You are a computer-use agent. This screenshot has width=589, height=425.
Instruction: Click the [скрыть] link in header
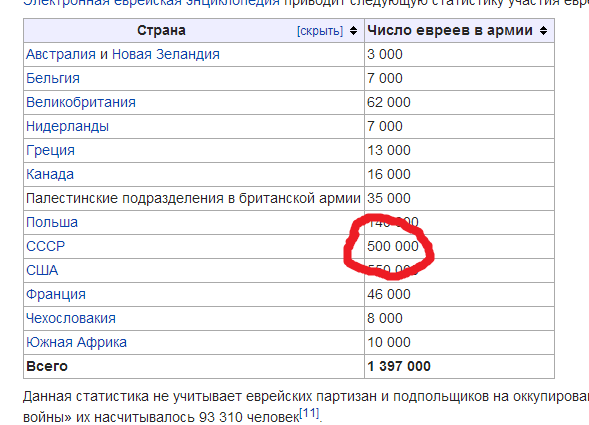pos(320,31)
